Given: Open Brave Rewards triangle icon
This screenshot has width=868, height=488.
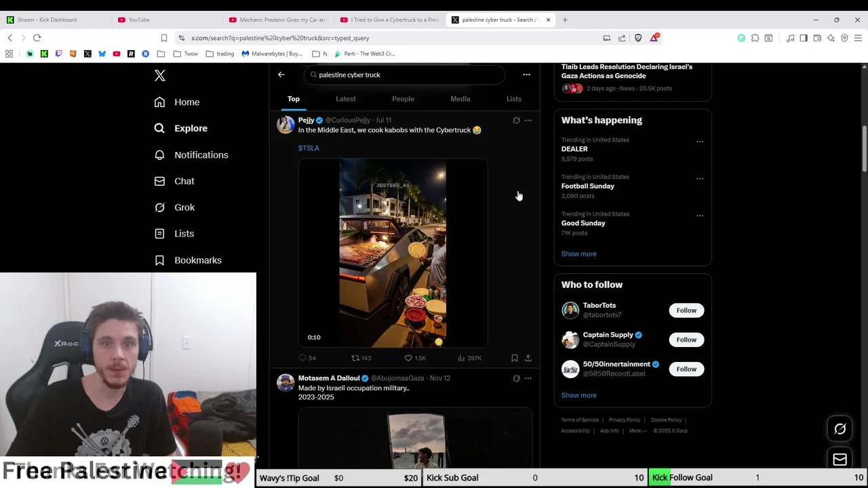Looking at the screenshot, I should click(x=654, y=38).
